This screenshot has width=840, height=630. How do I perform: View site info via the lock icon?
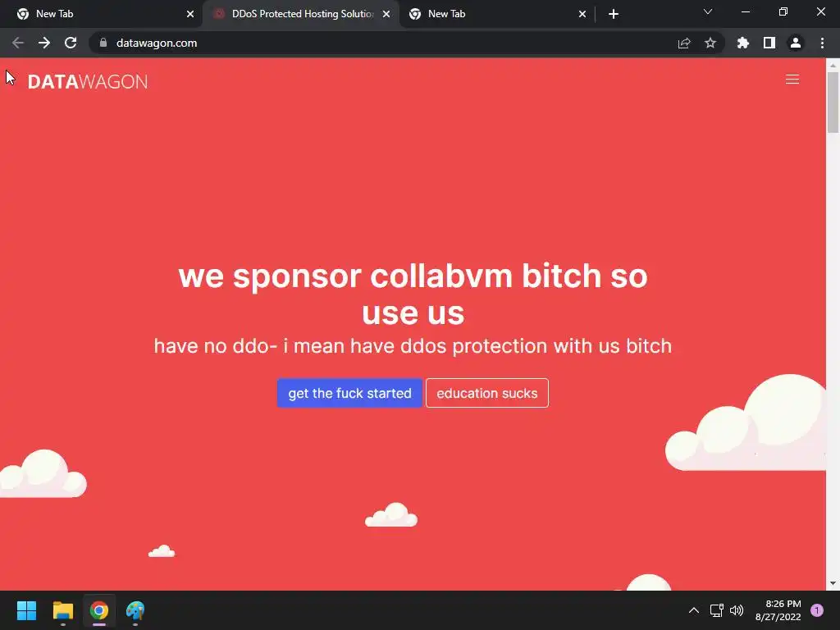click(103, 43)
